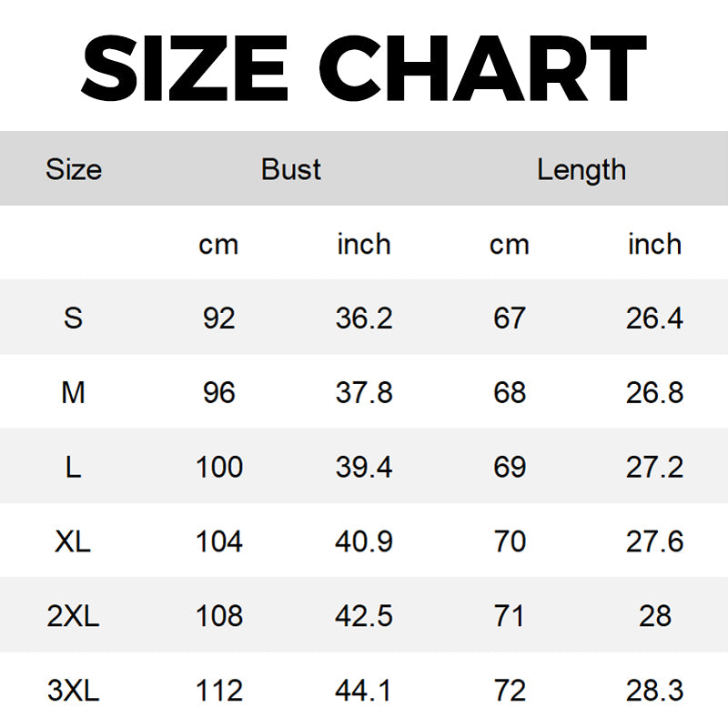728x728 pixels.
Task: Select the Length column header
Action: pos(581,169)
